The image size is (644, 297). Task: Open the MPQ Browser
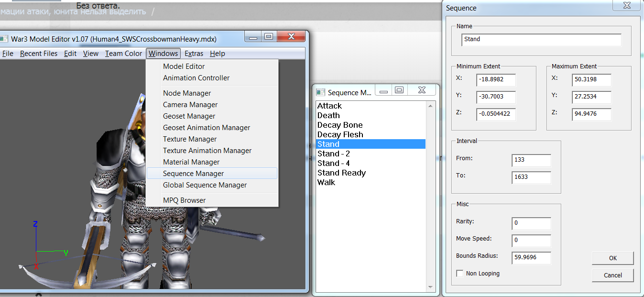[x=212, y=200]
